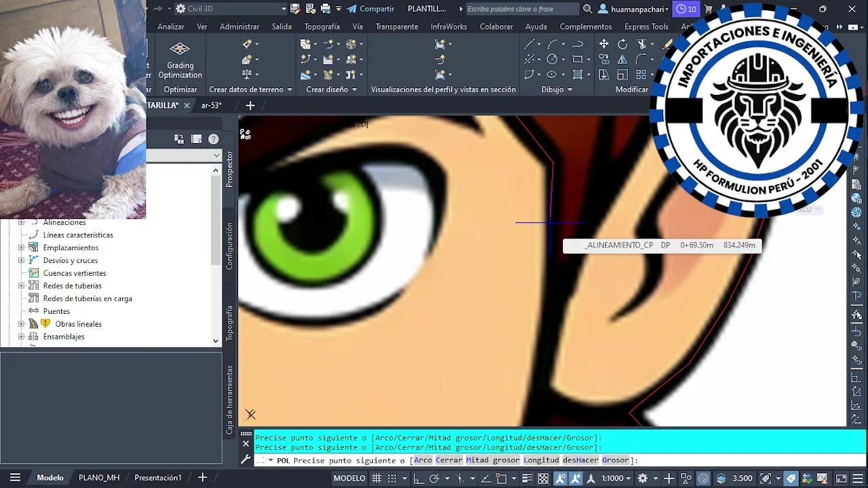Toggle transparency display in status bar
The height and width of the screenshot is (488, 868).
click(543, 478)
